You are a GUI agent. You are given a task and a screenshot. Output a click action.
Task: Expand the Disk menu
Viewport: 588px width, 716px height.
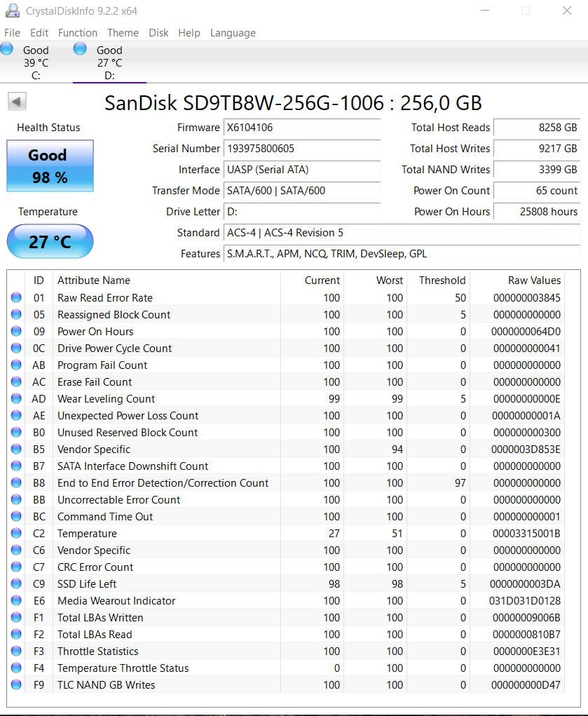(x=158, y=33)
